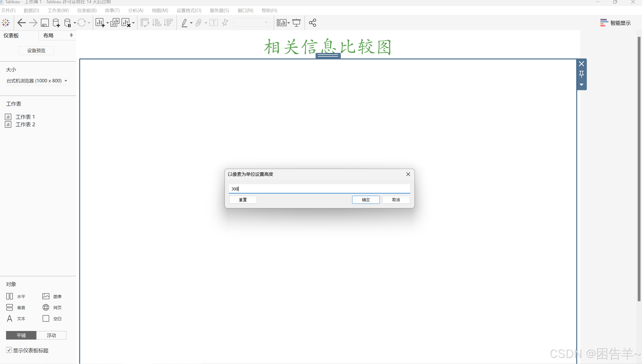
Task: Switch object mode to Tiled (平铺)
Action: (x=21, y=335)
